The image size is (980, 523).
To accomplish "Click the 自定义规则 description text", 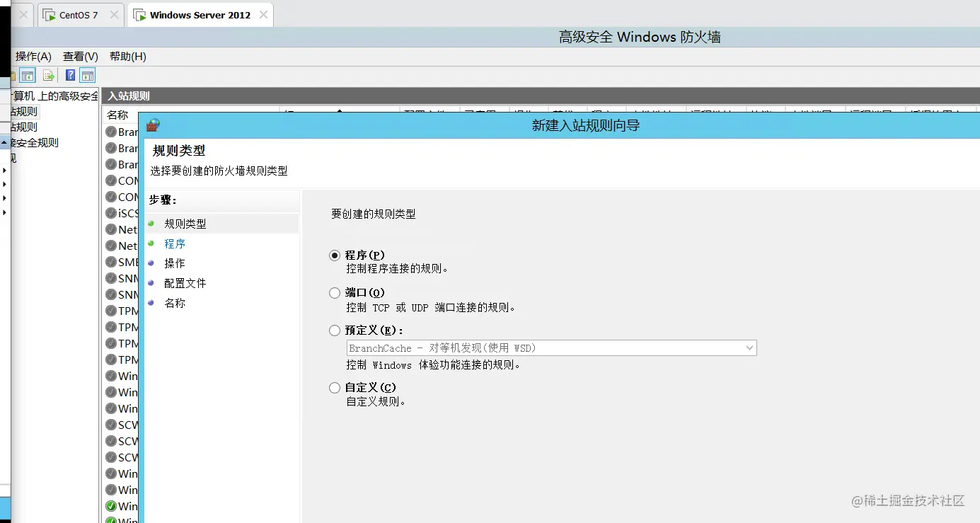I will tap(376, 401).
